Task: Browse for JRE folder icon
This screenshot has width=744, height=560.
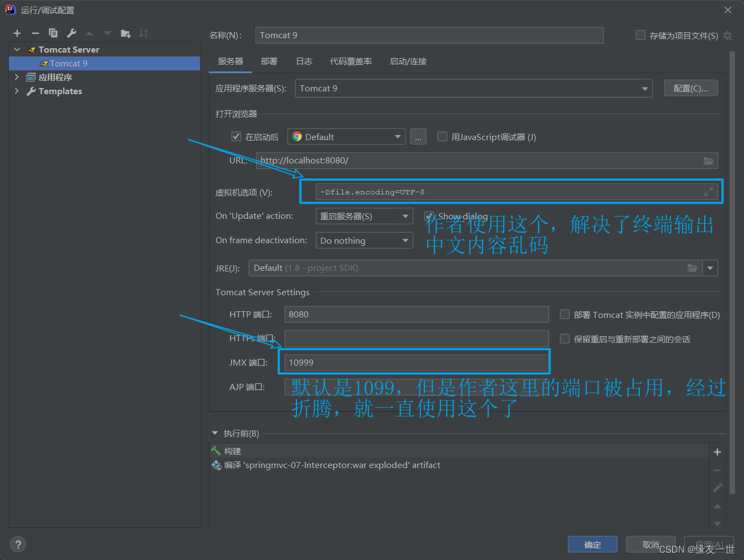Action: tap(692, 268)
